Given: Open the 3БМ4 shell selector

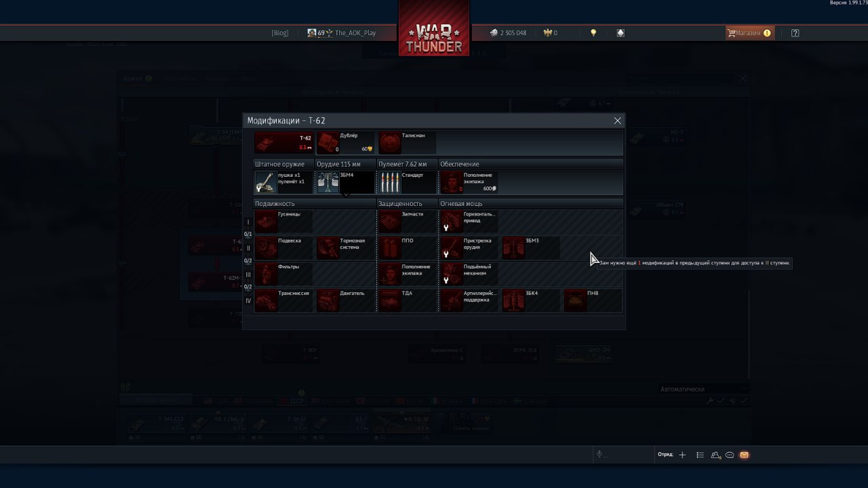Looking at the screenshot, I should 346,182.
